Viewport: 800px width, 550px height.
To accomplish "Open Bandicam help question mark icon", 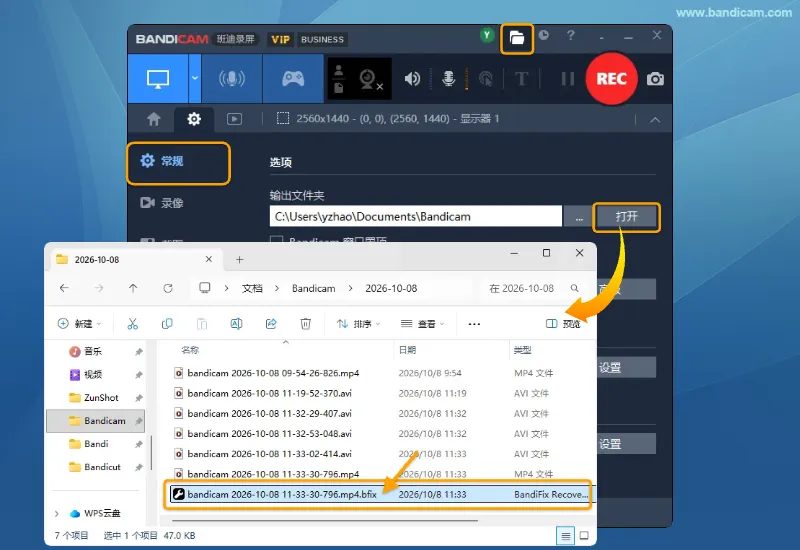I will tap(571, 35).
